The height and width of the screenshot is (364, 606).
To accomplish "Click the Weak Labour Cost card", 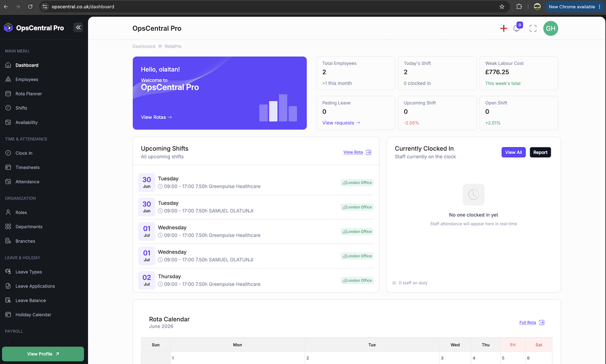I will click(519, 73).
